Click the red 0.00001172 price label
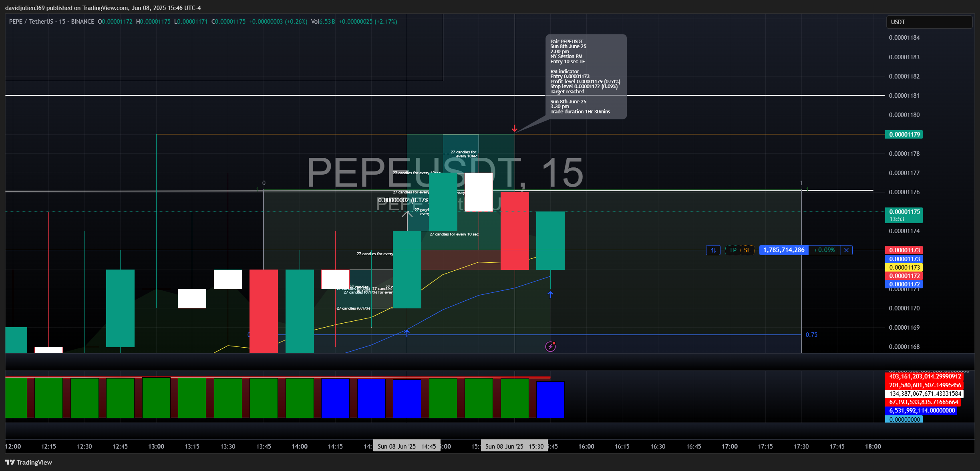This screenshot has width=980, height=471. pyautogui.click(x=904, y=276)
